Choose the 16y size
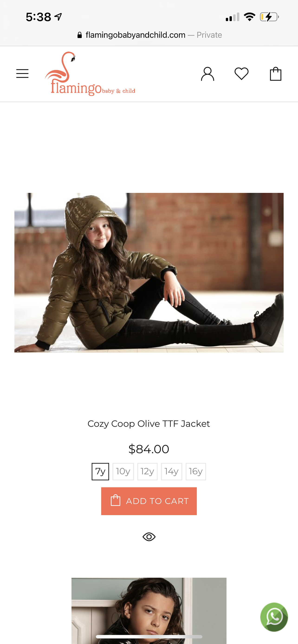 [196, 472]
